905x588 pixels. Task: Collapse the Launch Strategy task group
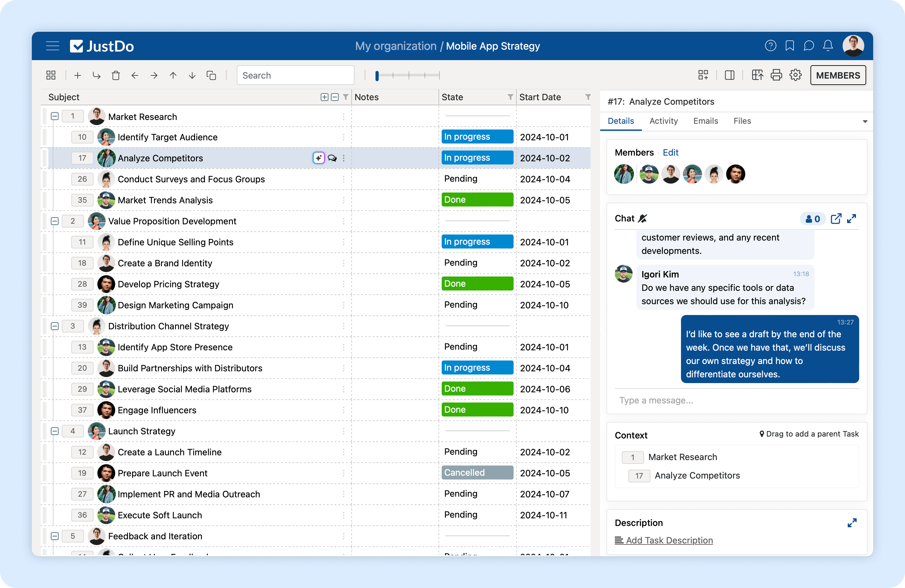(x=55, y=431)
